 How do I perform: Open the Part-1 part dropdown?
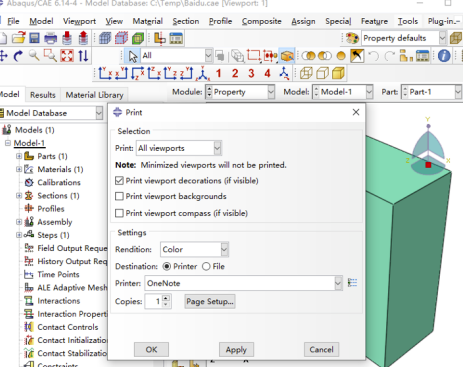point(458,92)
